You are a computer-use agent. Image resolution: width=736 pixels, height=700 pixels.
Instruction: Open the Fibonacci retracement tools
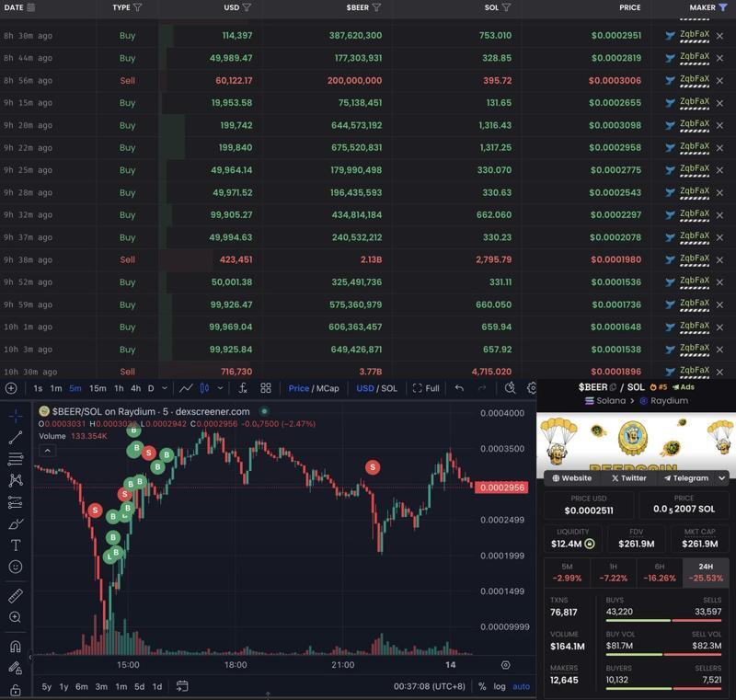pyautogui.click(x=16, y=459)
